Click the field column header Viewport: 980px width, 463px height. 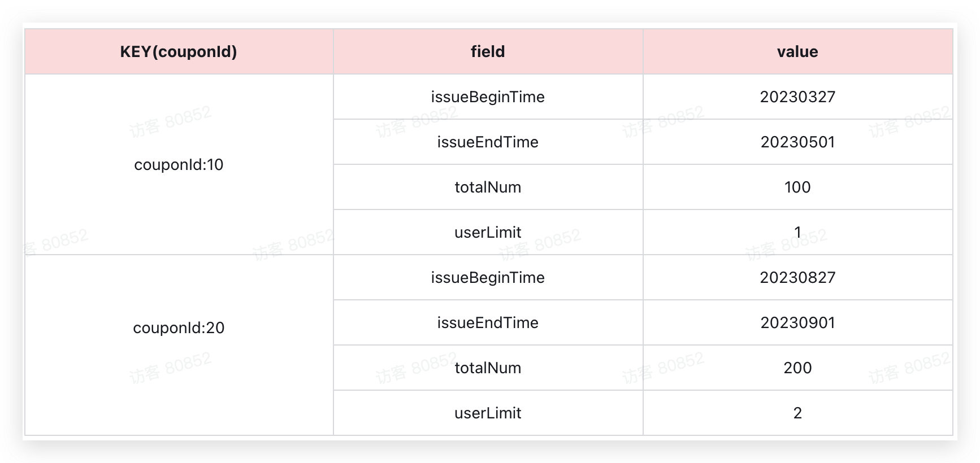click(488, 52)
